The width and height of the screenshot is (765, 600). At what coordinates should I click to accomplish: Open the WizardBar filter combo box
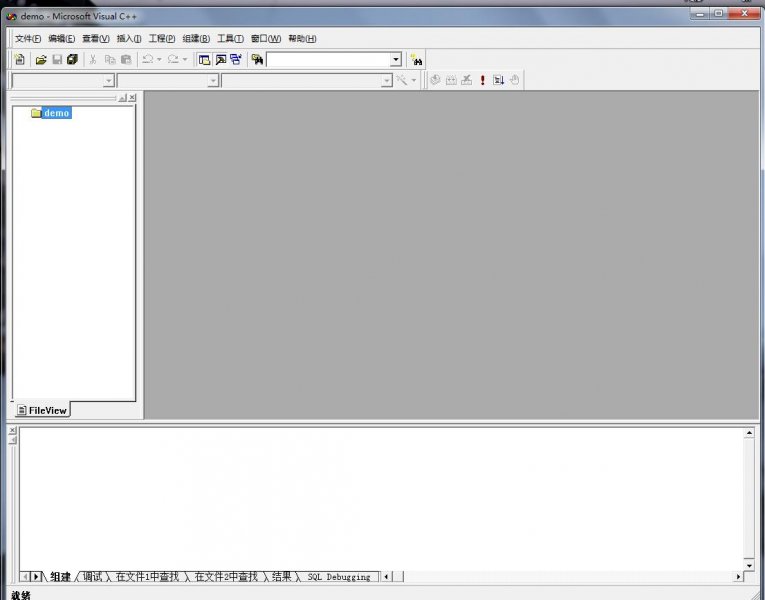tap(168, 80)
